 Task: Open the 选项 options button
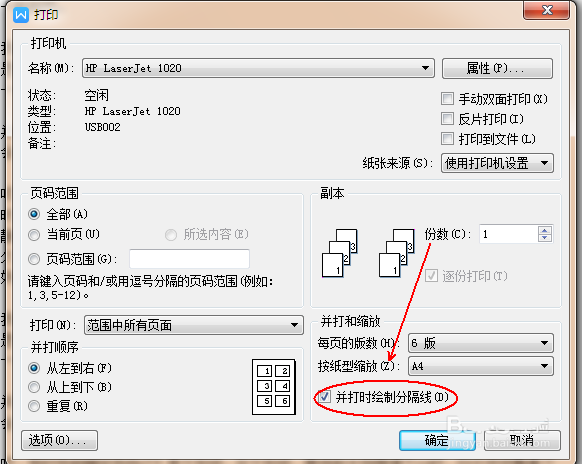(x=59, y=441)
